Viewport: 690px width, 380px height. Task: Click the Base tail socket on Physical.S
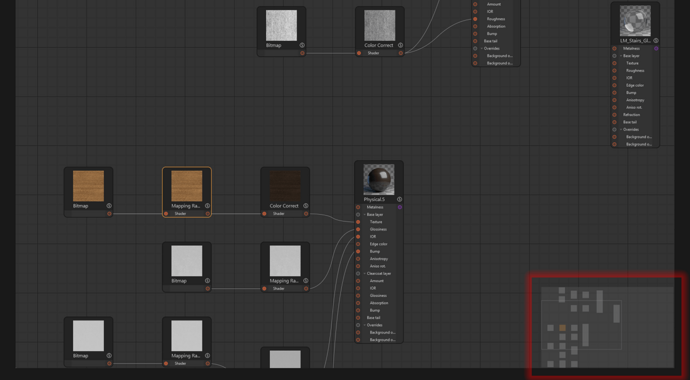(x=358, y=318)
